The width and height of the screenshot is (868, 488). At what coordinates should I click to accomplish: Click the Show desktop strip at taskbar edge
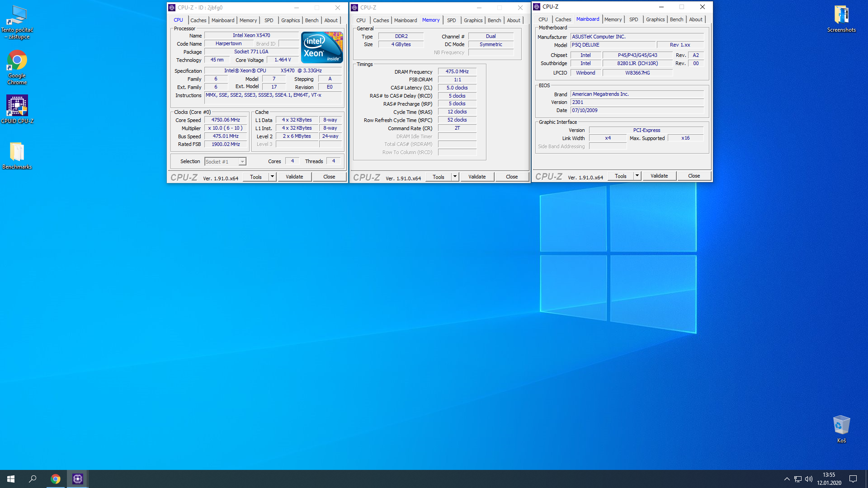866,479
